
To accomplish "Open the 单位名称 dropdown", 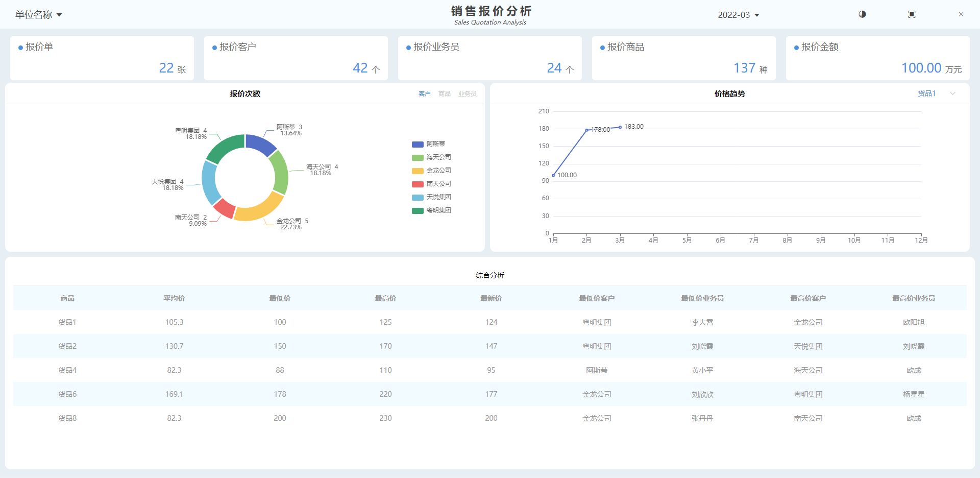I will click(x=38, y=15).
